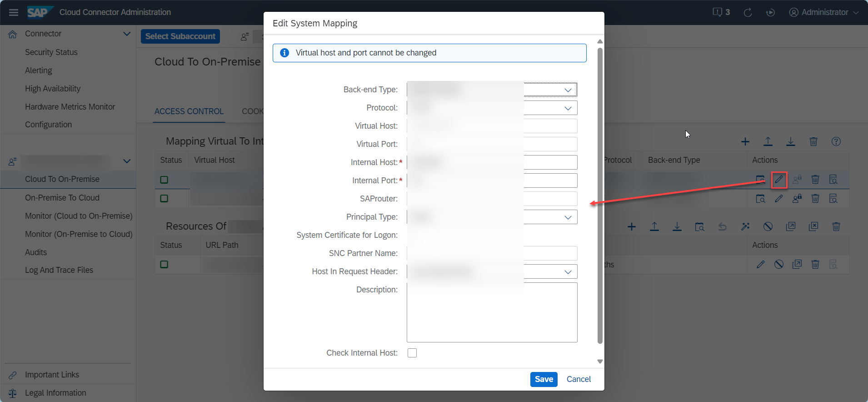The height and width of the screenshot is (402, 868).
Task: Edit the second mapping row with pencil icon
Action: [779, 199]
